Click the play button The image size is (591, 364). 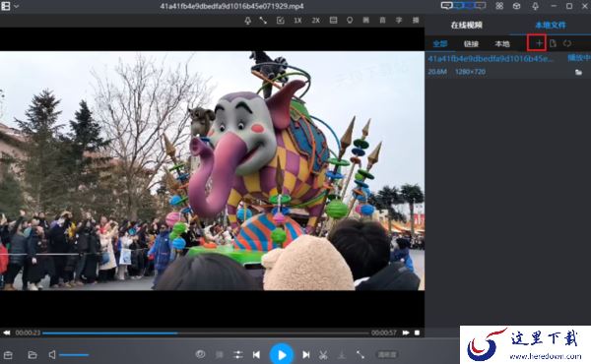pyautogui.click(x=281, y=354)
